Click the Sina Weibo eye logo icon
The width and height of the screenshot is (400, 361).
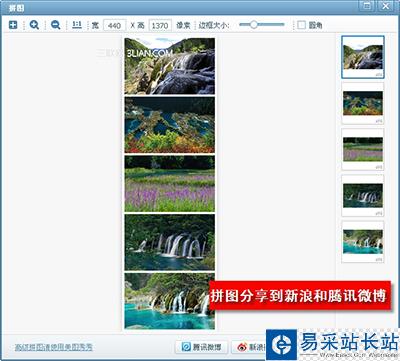(242, 347)
